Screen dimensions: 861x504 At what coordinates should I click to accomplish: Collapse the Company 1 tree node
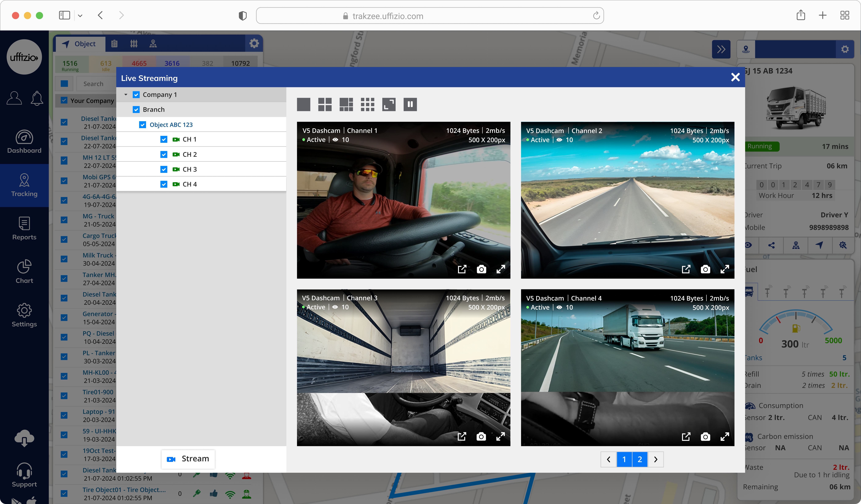pyautogui.click(x=126, y=95)
